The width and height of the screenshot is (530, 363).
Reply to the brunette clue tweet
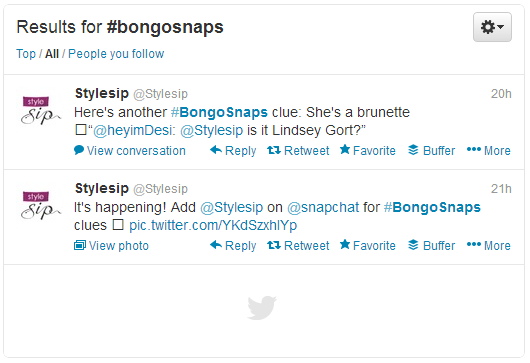(x=233, y=150)
